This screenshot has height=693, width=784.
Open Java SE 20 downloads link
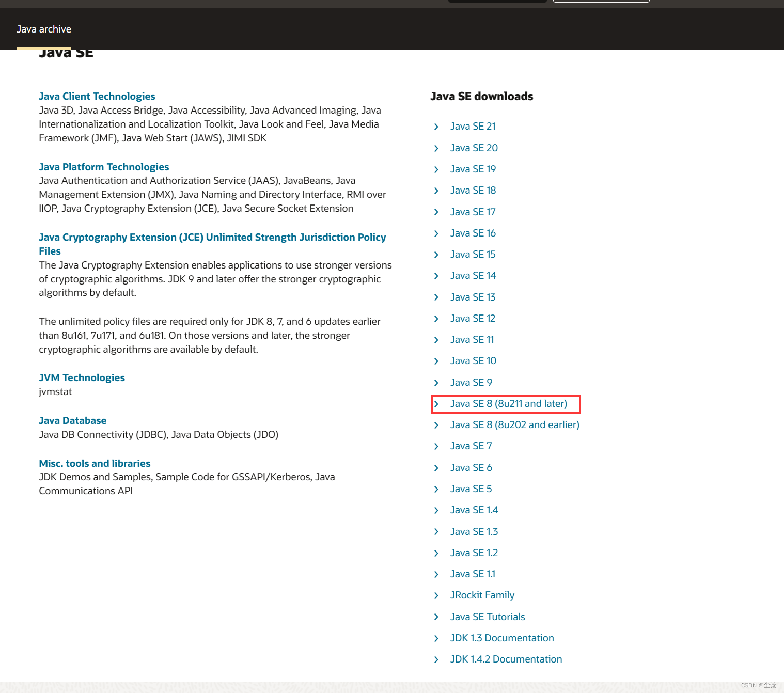click(x=474, y=148)
